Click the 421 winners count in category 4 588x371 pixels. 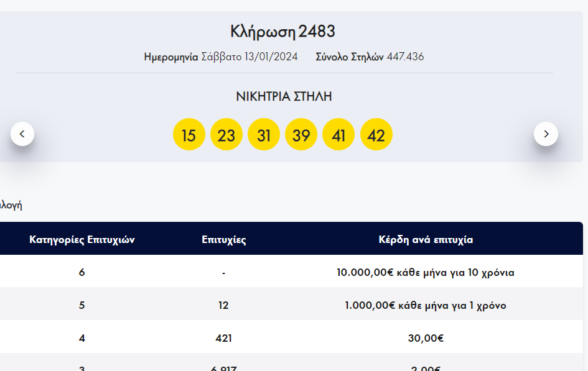(223, 339)
